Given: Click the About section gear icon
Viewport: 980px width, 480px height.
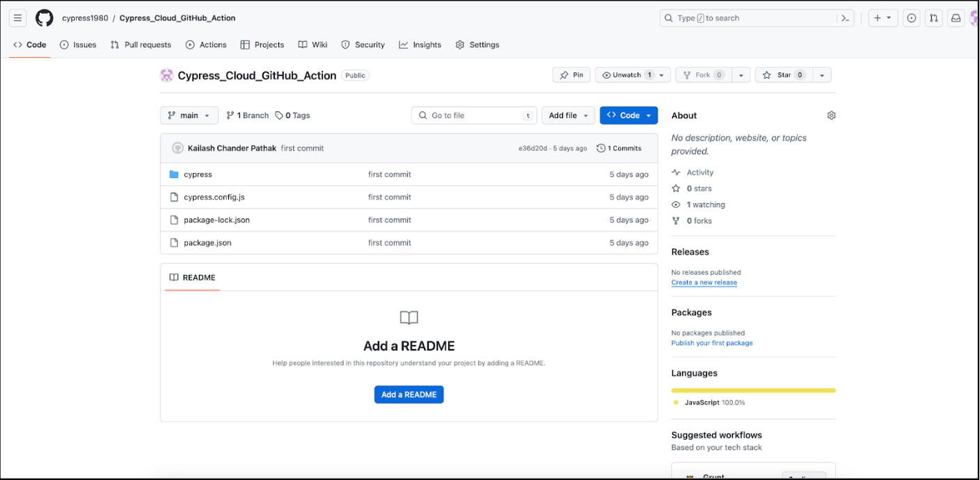Looking at the screenshot, I should (x=831, y=115).
